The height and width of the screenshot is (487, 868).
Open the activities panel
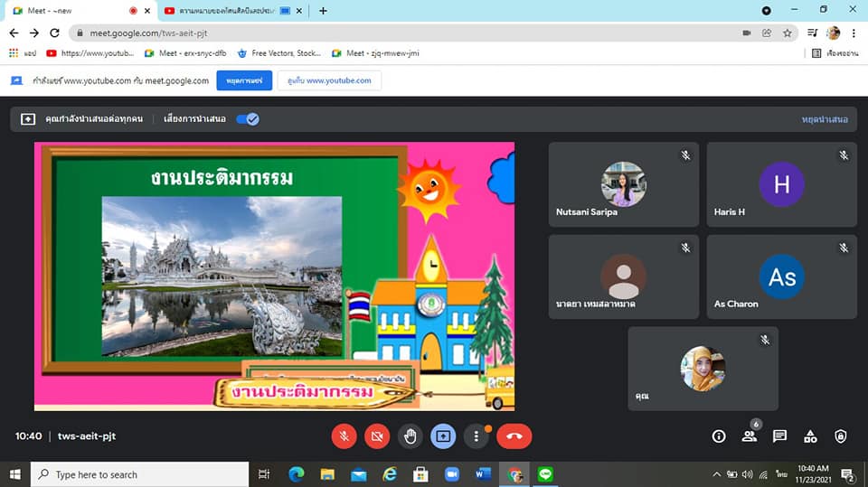810,436
